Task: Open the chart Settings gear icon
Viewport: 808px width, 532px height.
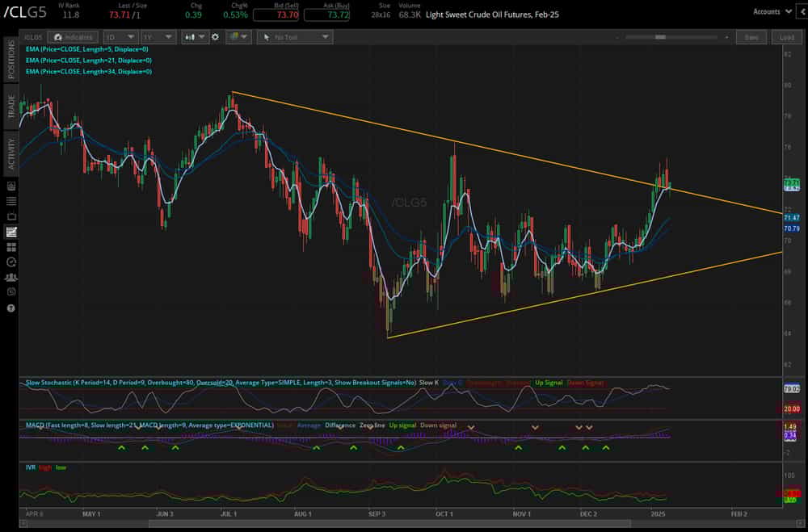Action: (214, 36)
